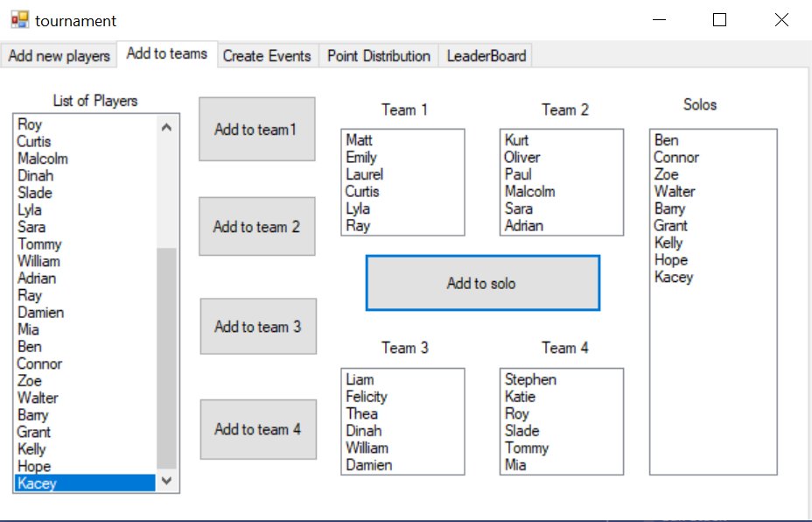Select Curtis in the Team 1 list
812x522 pixels.
click(x=402, y=191)
